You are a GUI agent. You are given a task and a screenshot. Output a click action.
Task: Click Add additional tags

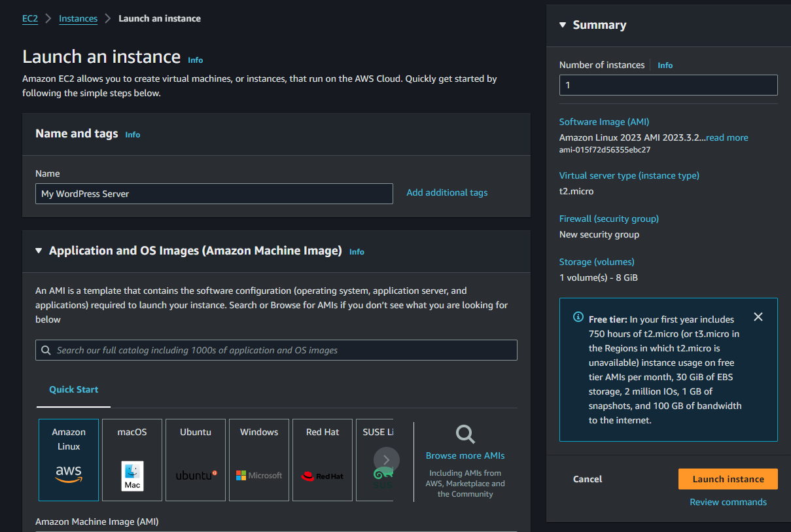[x=447, y=192]
